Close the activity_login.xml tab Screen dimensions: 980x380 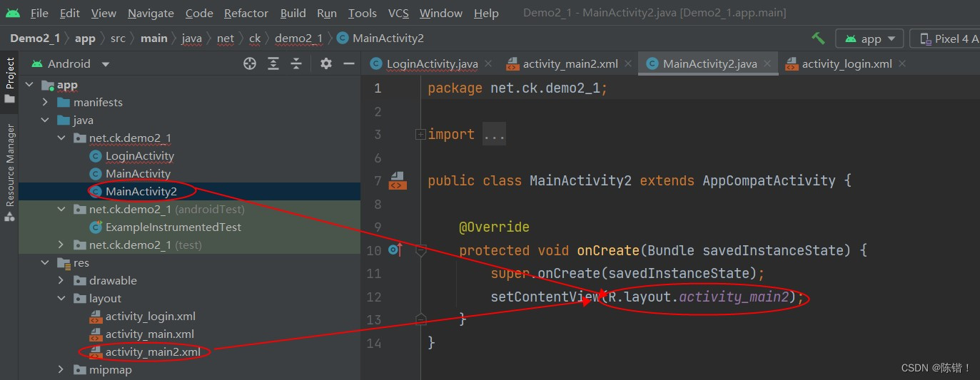(902, 63)
